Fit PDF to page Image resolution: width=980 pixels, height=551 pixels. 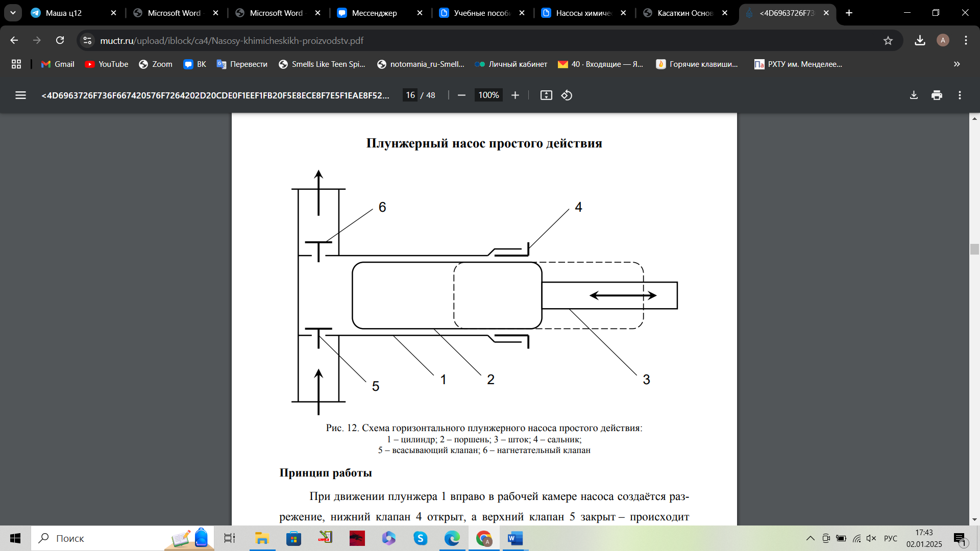pyautogui.click(x=546, y=95)
